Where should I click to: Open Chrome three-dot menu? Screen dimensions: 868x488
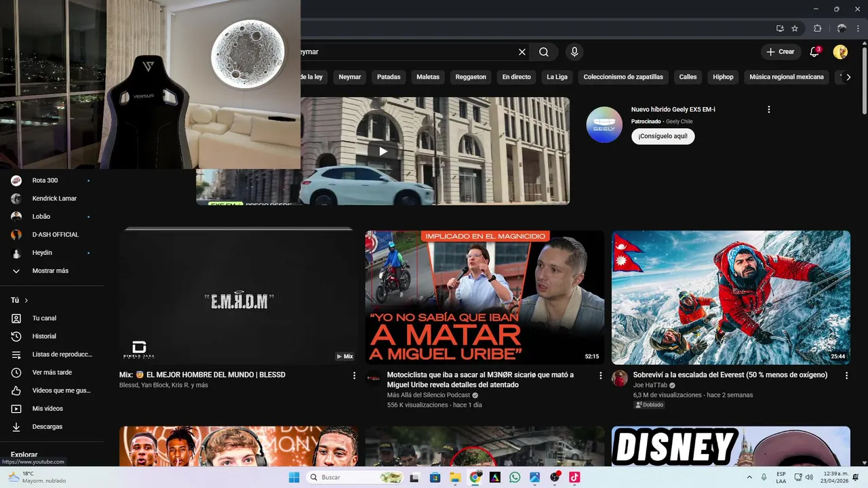[x=858, y=28]
